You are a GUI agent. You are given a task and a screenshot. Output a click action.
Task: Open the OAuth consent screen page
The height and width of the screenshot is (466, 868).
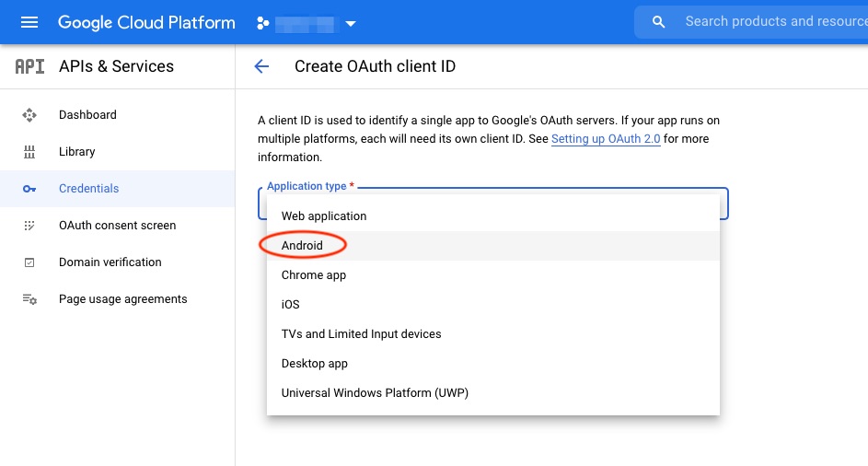[x=117, y=226]
